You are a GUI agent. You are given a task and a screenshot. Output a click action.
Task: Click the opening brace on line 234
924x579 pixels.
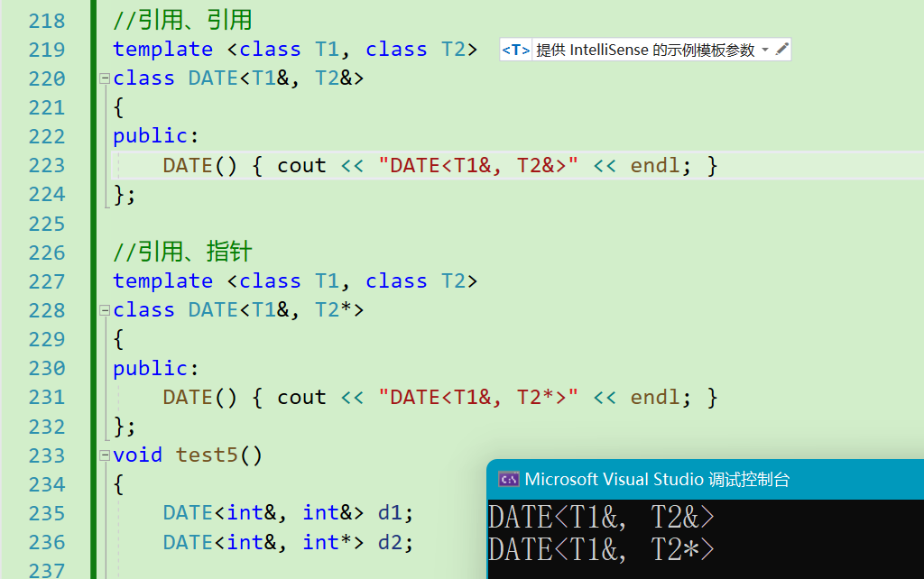118,485
